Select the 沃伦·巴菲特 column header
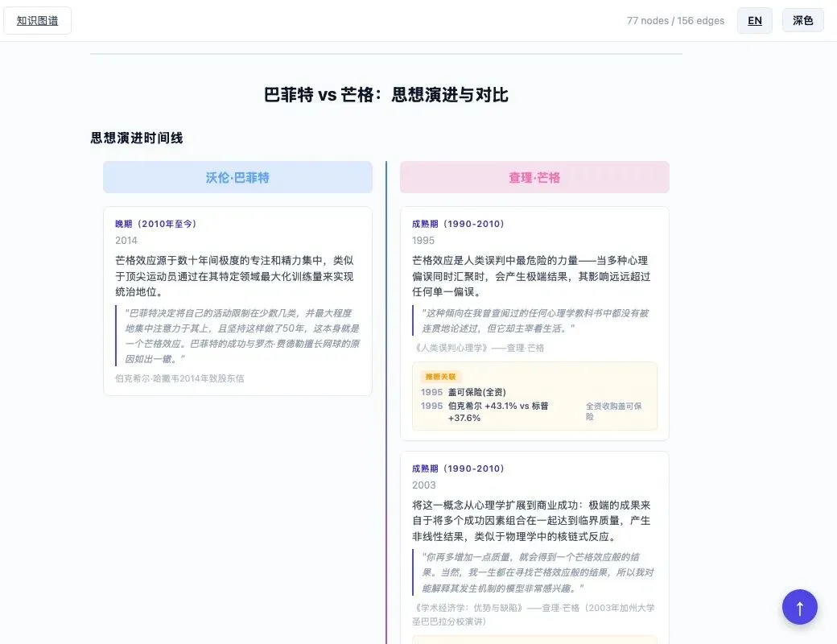The width and height of the screenshot is (837, 644). pyautogui.click(x=237, y=177)
